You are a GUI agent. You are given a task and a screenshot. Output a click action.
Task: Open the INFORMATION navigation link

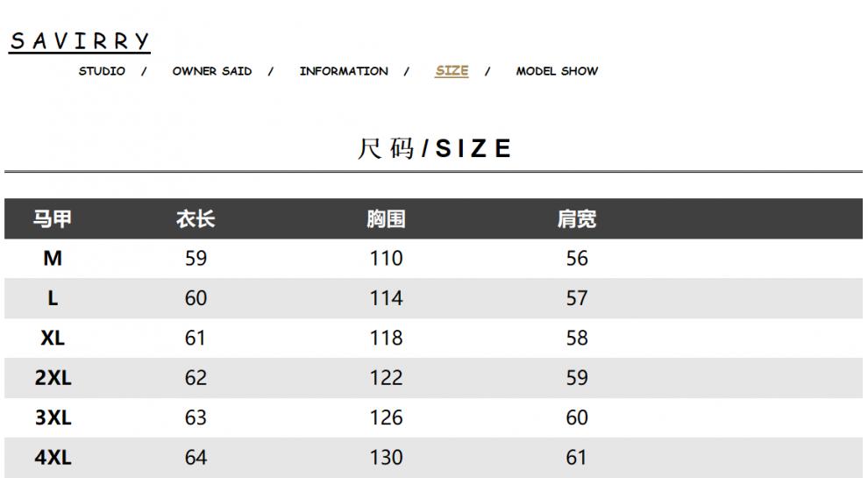click(344, 71)
